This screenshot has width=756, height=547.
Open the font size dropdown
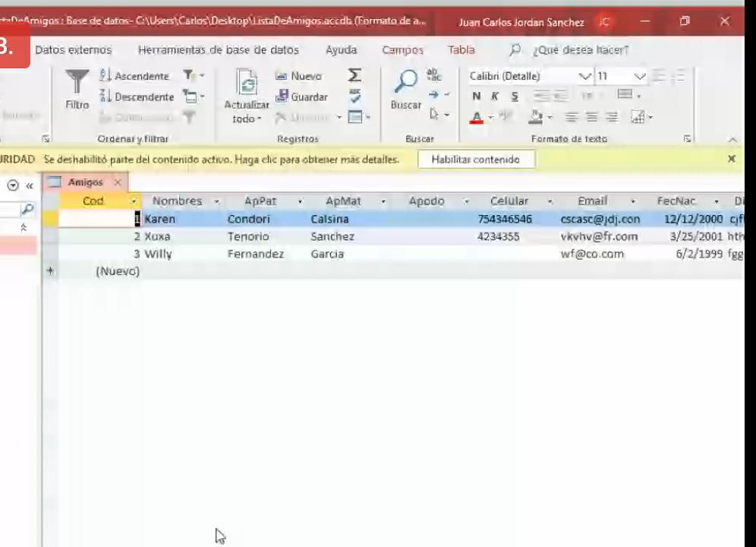point(639,76)
